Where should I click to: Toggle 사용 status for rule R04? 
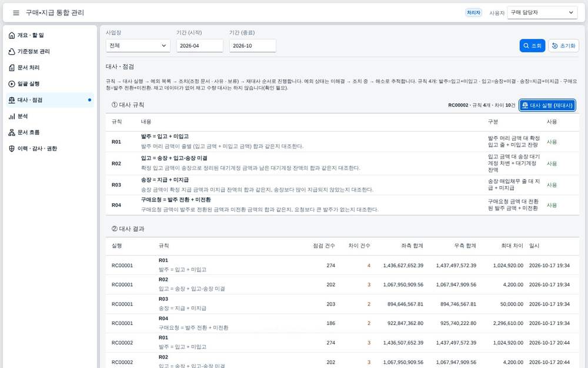point(552,205)
